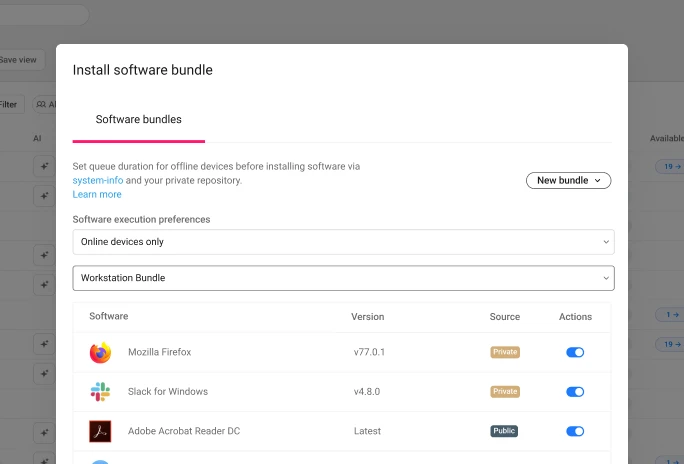This screenshot has height=464, width=684.
Task: Select version v4.8.0 text
Action: pyautogui.click(x=367, y=392)
